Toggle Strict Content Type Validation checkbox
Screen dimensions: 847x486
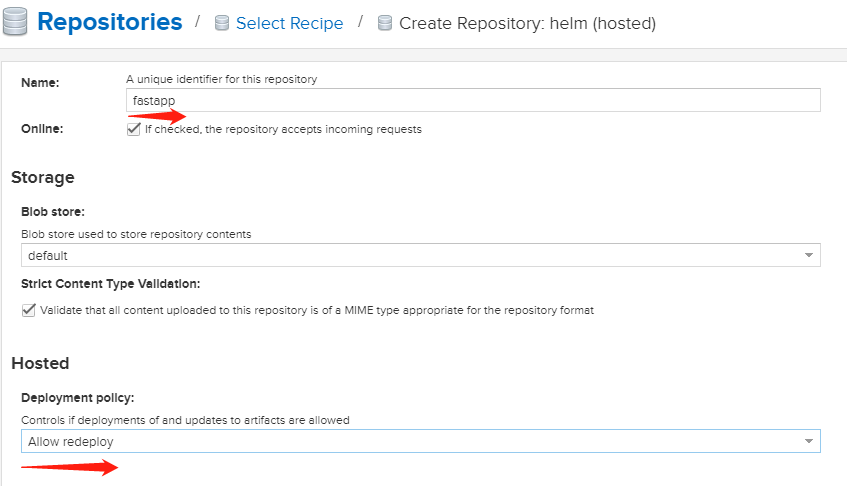click(x=29, y=310)
